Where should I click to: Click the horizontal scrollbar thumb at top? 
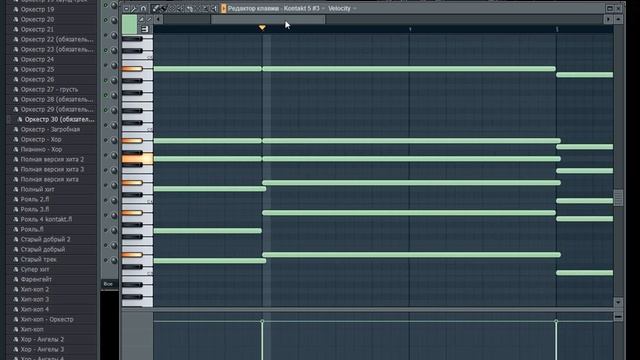pos(268,19)
